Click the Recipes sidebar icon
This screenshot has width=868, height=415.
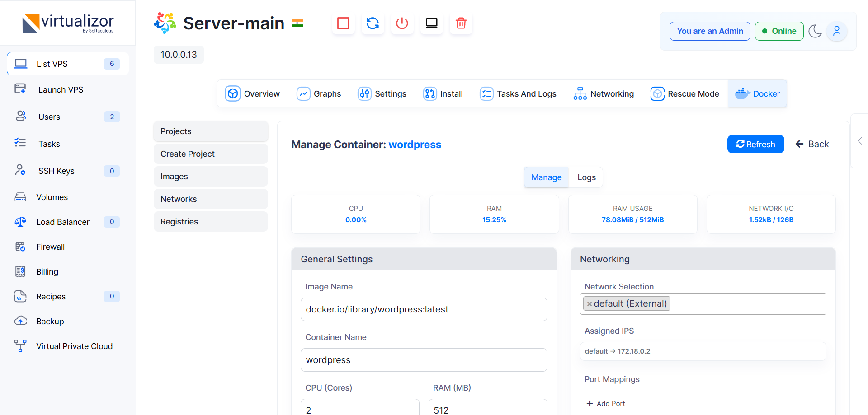(x=20, y=296)
